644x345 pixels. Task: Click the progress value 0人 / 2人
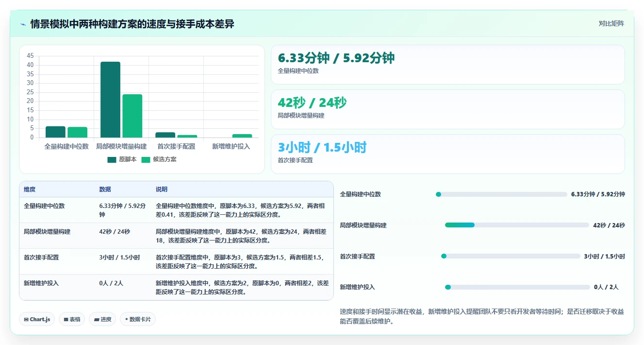coord(606,287)
